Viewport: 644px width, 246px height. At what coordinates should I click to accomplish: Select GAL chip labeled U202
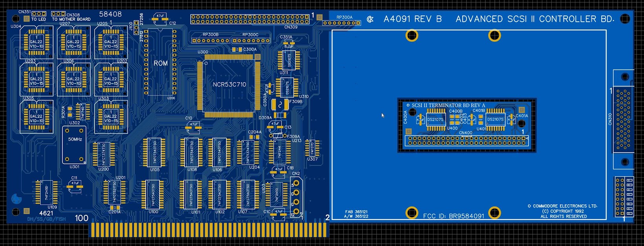[111, 80]
